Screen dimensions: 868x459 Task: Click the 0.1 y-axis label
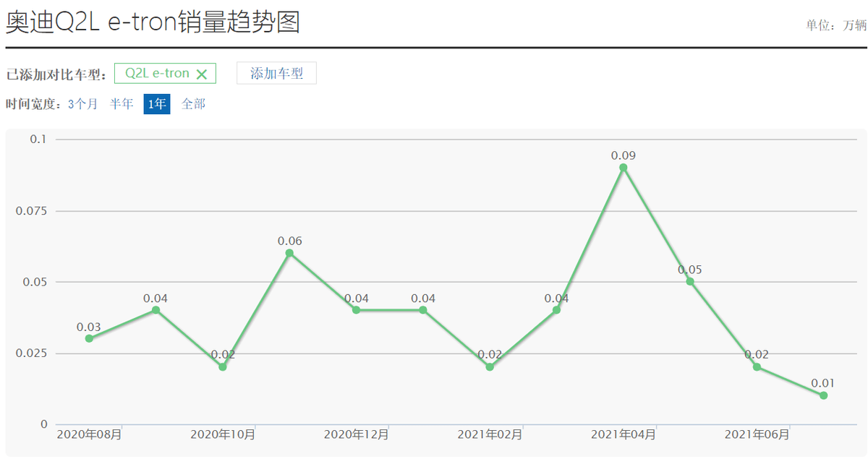(x=38, y=139)
